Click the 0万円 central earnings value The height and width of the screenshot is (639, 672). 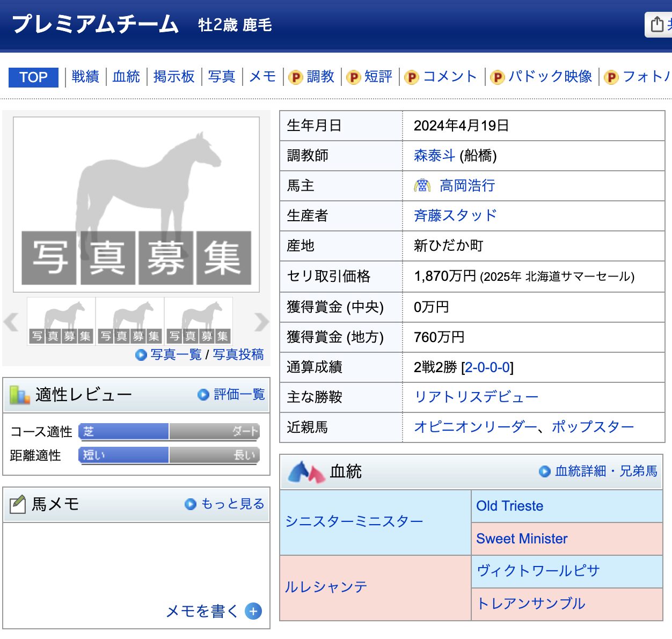pos(432,307)
